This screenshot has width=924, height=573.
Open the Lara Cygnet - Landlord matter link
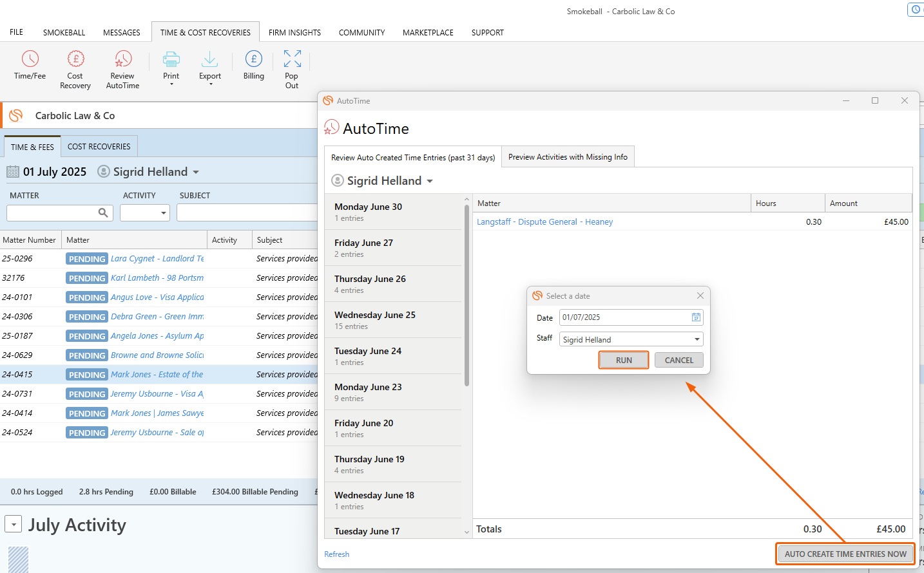(x=157, y=258)
